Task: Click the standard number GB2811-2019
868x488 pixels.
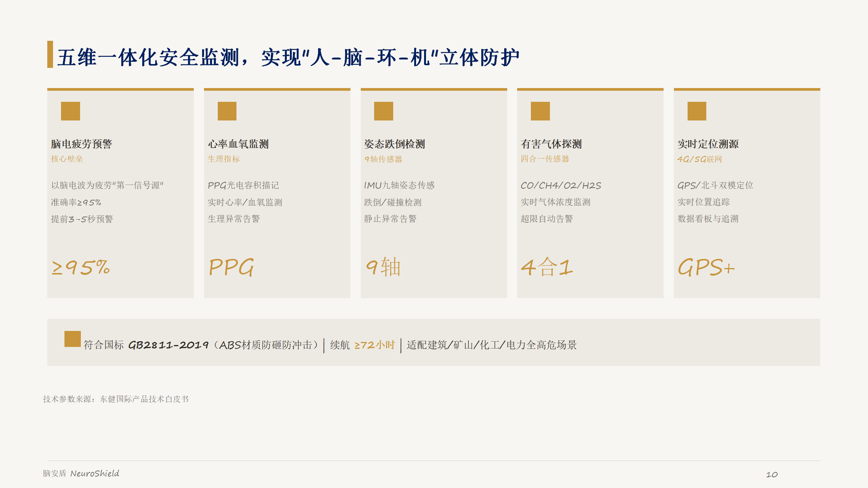Action: tap(168, 345)
